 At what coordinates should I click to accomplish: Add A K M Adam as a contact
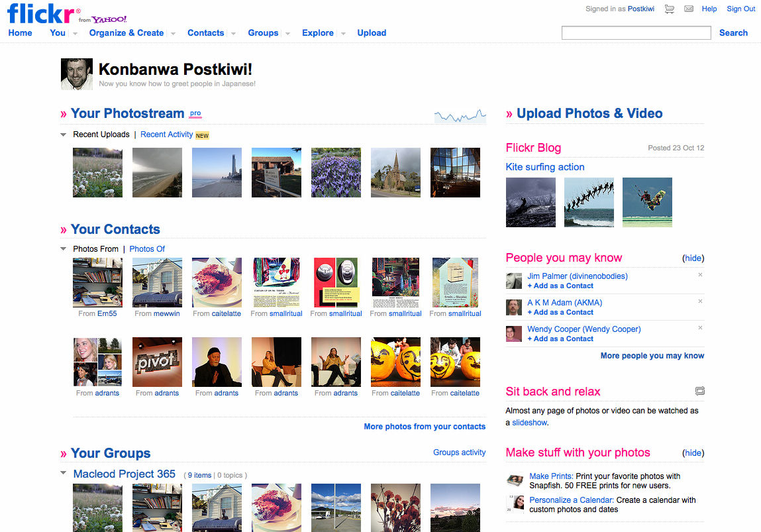[560, 312]
